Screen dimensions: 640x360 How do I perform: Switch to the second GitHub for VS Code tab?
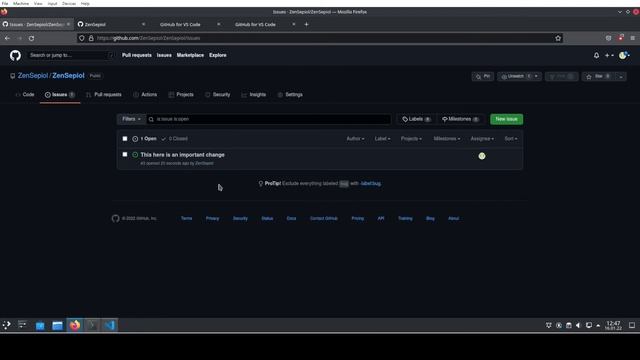click(262, 24)
